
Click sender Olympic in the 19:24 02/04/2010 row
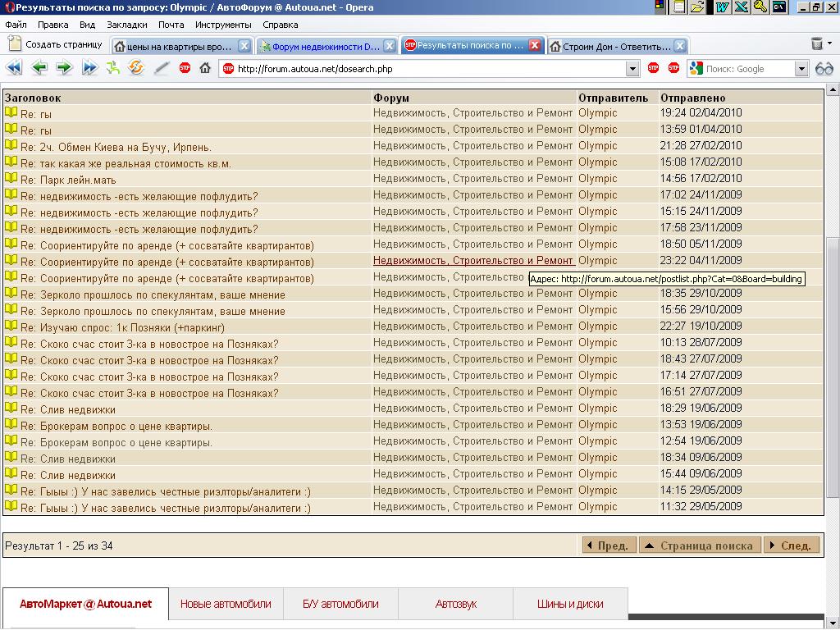[597, 113]
